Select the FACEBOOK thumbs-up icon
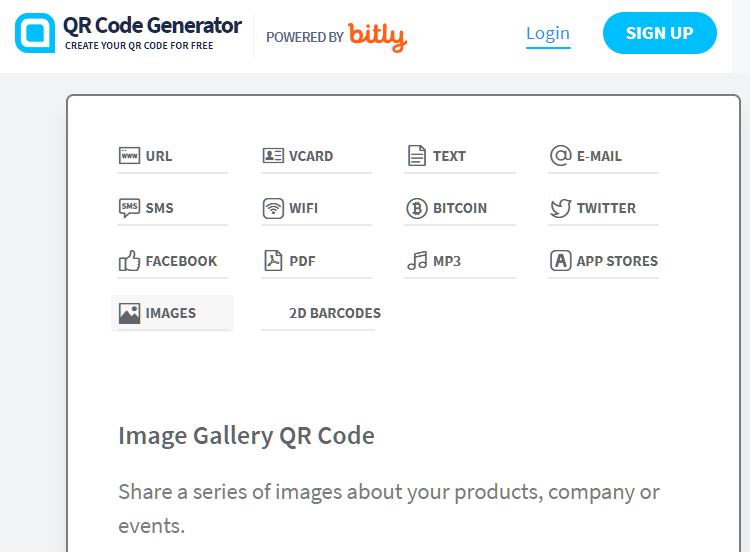750x552 pixels. [x=129, y=261]
